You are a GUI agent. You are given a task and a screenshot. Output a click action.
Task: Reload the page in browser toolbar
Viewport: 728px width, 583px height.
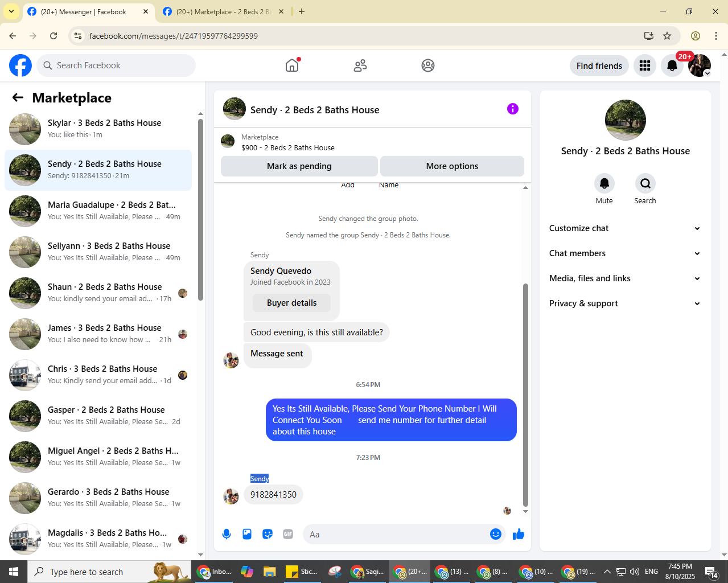coord(54,36)
